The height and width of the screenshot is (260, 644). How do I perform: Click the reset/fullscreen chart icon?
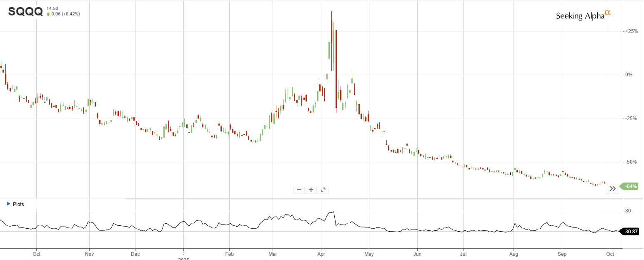pyautogui.click(x=323, y=189)
